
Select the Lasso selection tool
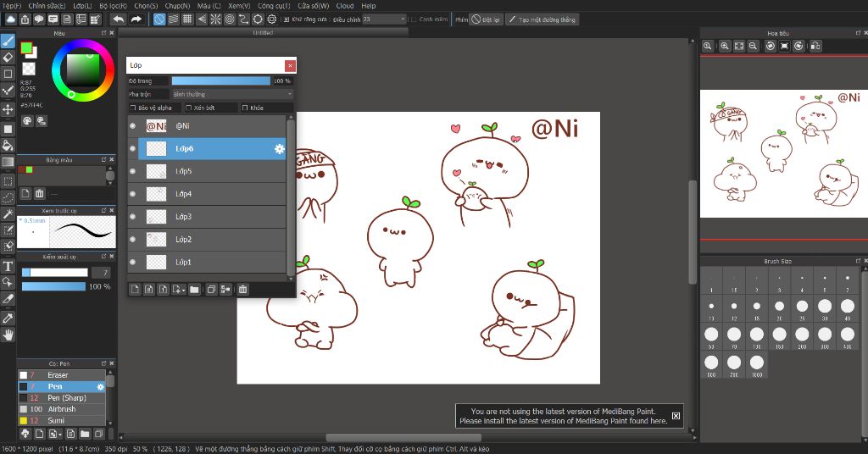[x=8, y=197]
